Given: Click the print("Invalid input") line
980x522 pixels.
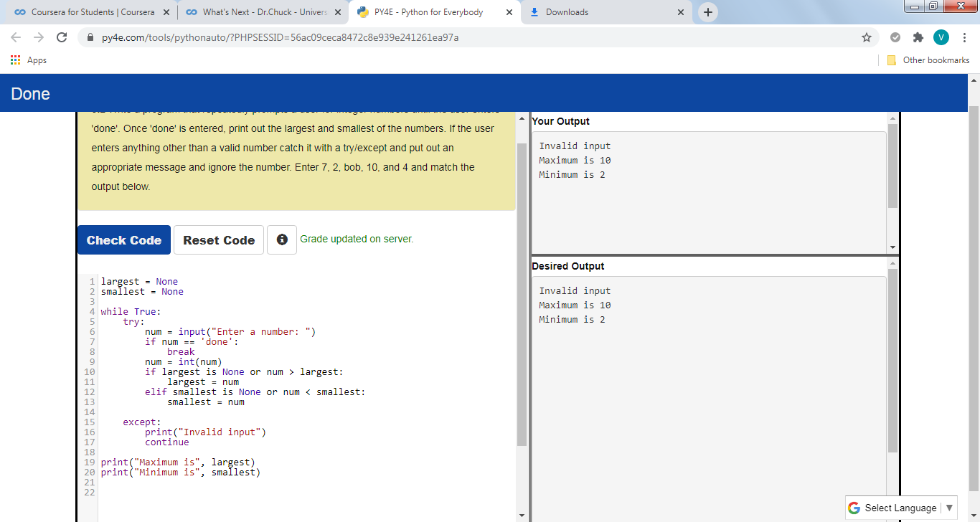Looking at the screenshot, I should (205, 432).
